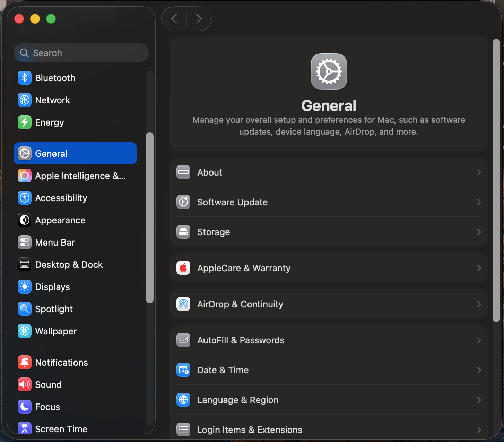Click the chevron on AutoFill & Passwords
Image resolution: width=504 pixels, height=442 pixels.
(479, 340)
